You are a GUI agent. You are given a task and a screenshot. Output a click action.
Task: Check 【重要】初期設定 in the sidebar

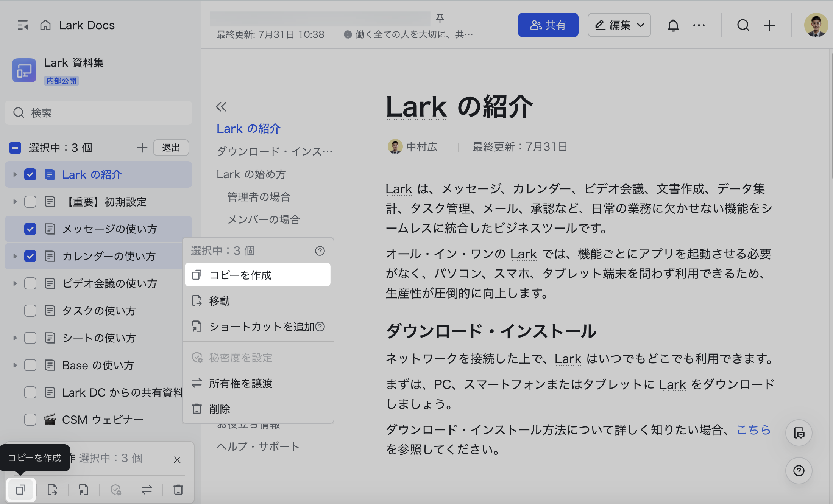[30, 202]
